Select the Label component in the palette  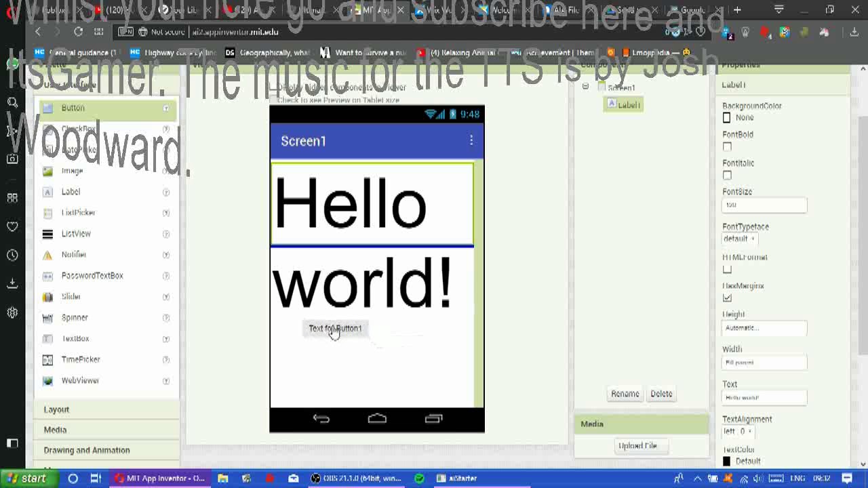click(71, 192)
